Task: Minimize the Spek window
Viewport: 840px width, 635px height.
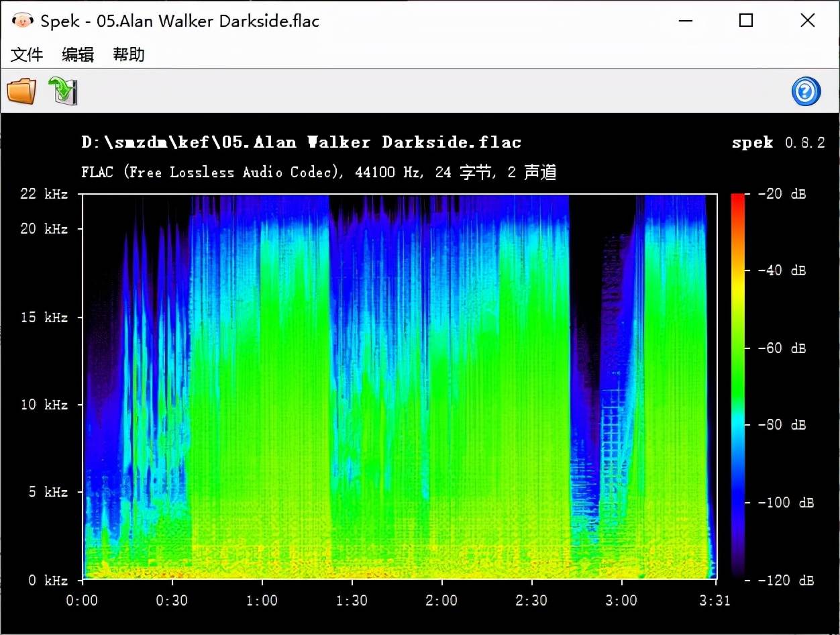Action: point(685,21)
